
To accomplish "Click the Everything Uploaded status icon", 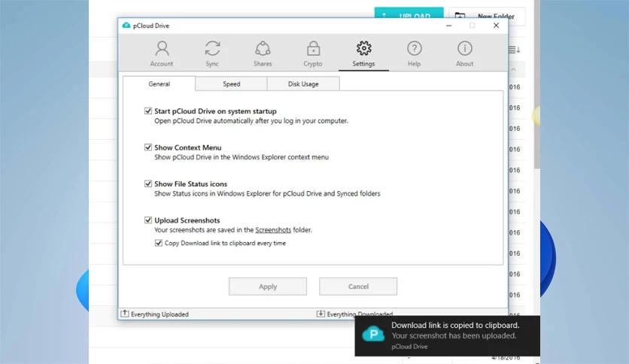I will pyautogui.click(x=125, y=314).
